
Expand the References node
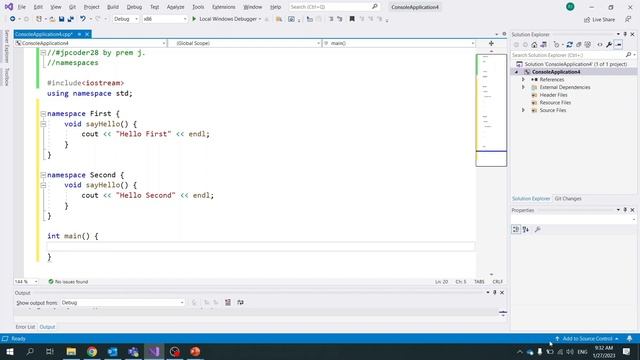pyautogui.click(x=523, y=80)
